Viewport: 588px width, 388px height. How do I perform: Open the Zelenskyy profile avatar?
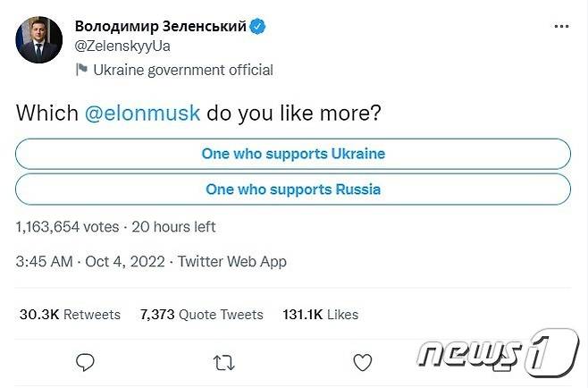click(38, 38)
